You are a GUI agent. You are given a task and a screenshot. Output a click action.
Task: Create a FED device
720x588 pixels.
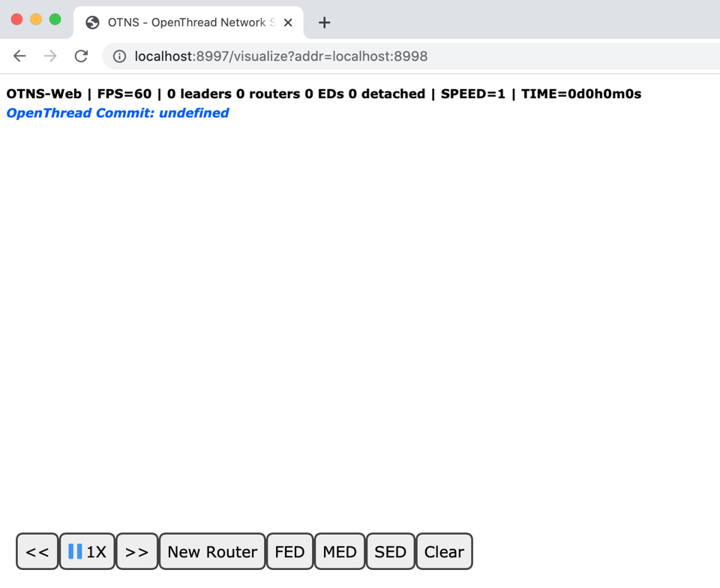coord(289,551)
